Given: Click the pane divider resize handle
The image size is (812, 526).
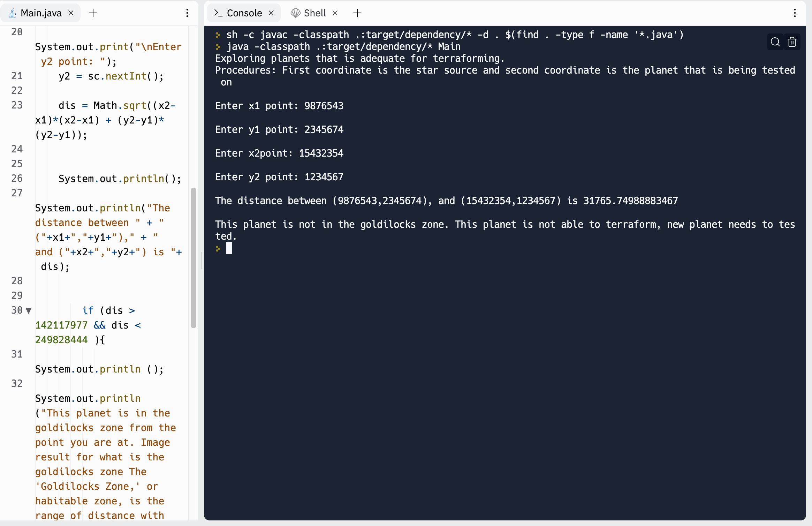Looking at the screenshot, I should [201, 261].
